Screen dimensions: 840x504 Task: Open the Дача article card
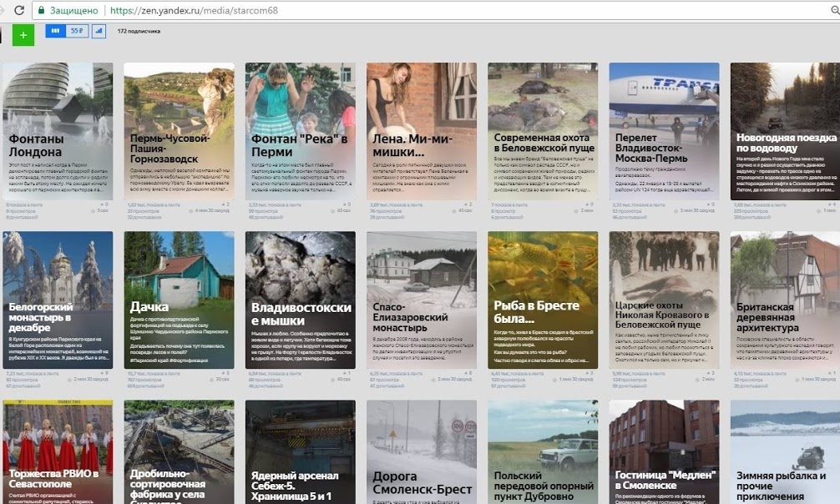click(179, 300)
